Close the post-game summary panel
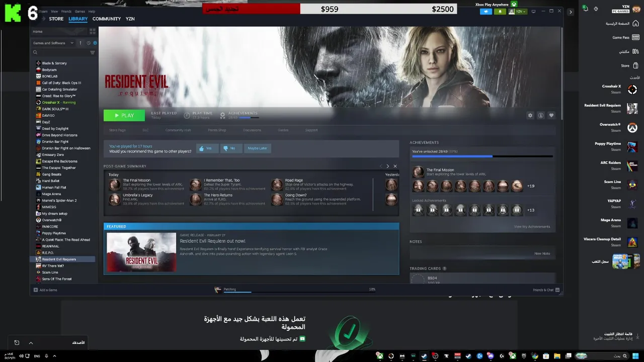644x362 pixels. (x=395, y=166)
